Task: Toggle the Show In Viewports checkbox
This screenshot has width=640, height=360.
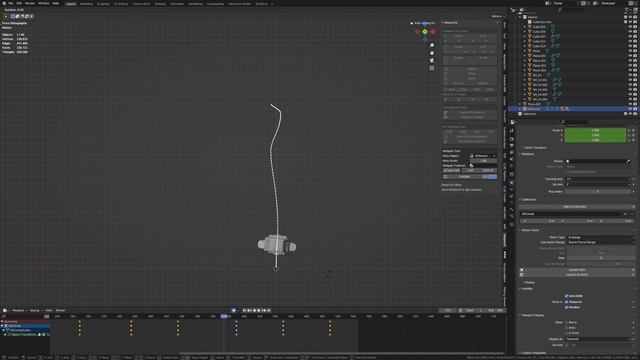Action: coord(566,302)
